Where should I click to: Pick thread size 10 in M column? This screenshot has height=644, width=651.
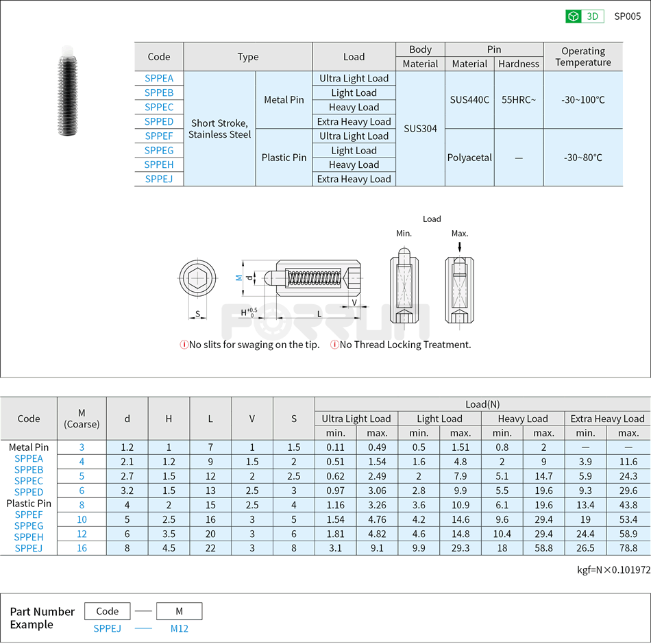coord(82,519)
